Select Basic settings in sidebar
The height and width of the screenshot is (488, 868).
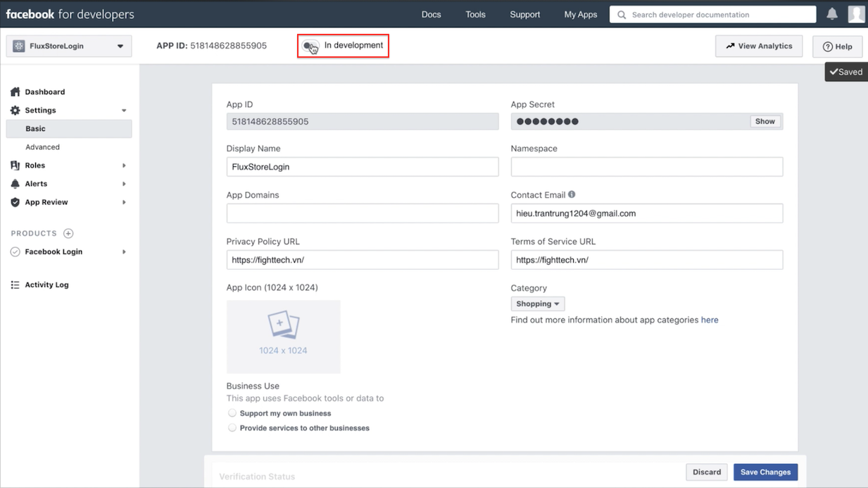[69, 129]
